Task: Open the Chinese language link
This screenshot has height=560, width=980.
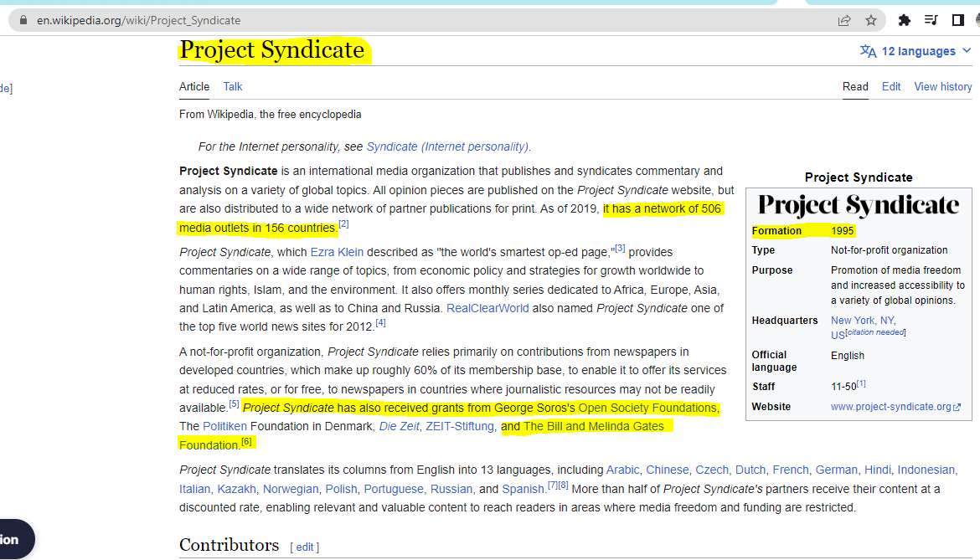Action: 668,470
